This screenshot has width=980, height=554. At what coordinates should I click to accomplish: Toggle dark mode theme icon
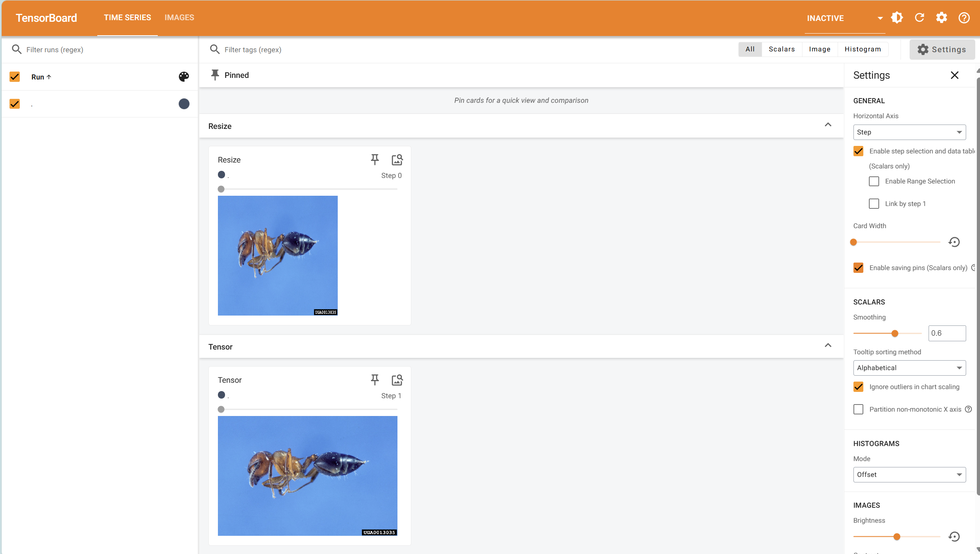pyautogui.click(x=897, y=18)
